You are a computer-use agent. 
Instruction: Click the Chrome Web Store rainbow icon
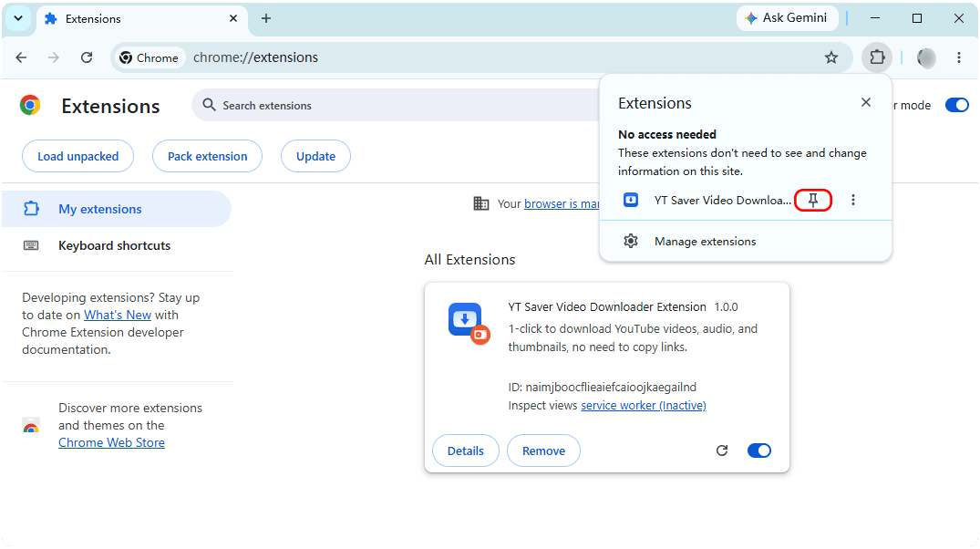31,426
